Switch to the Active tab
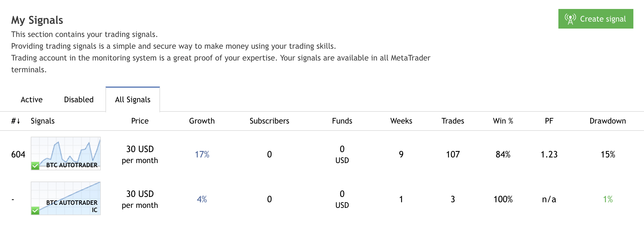The width and height of the screenshot is (644, 237). [x=32, y=99]
